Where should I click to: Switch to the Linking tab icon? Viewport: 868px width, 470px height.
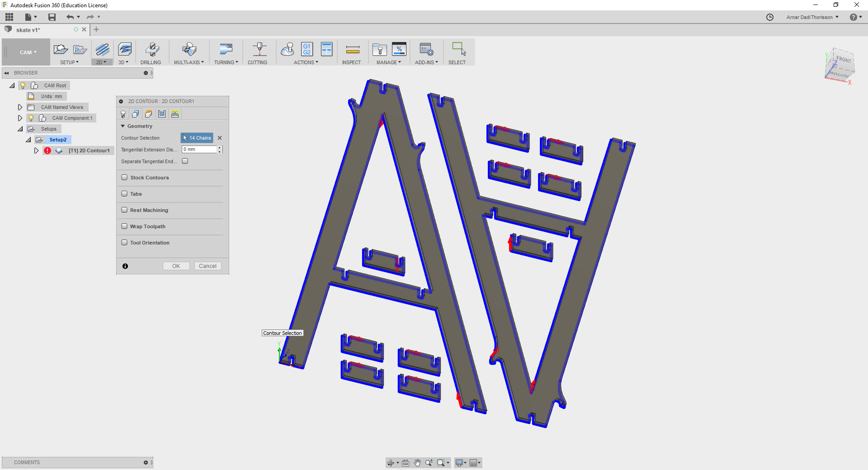pos(175,114)
